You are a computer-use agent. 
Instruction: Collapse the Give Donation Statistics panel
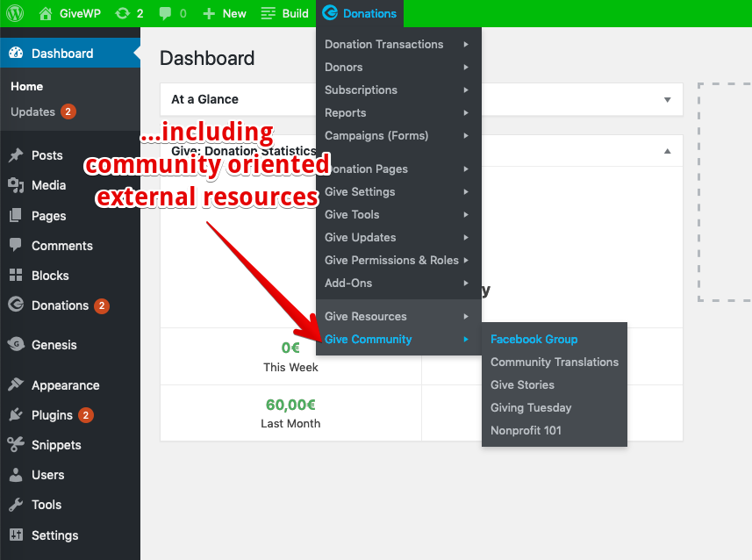coord(667,151)
